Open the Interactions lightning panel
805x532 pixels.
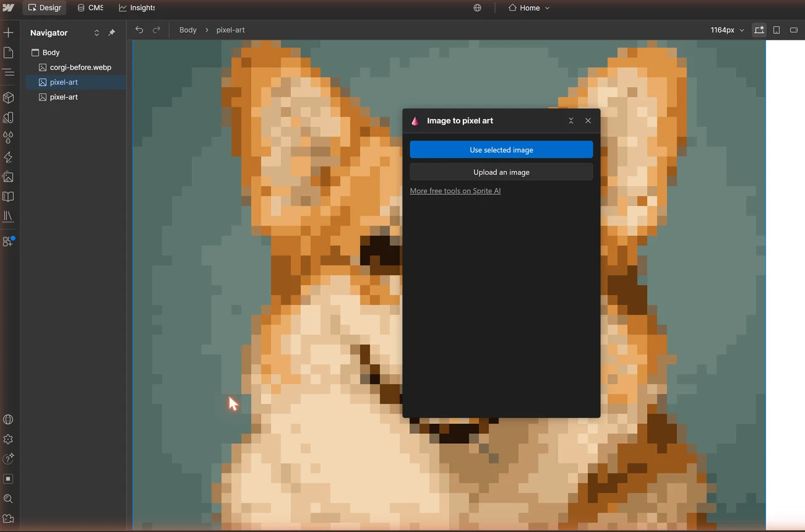(x=8, y=157)
